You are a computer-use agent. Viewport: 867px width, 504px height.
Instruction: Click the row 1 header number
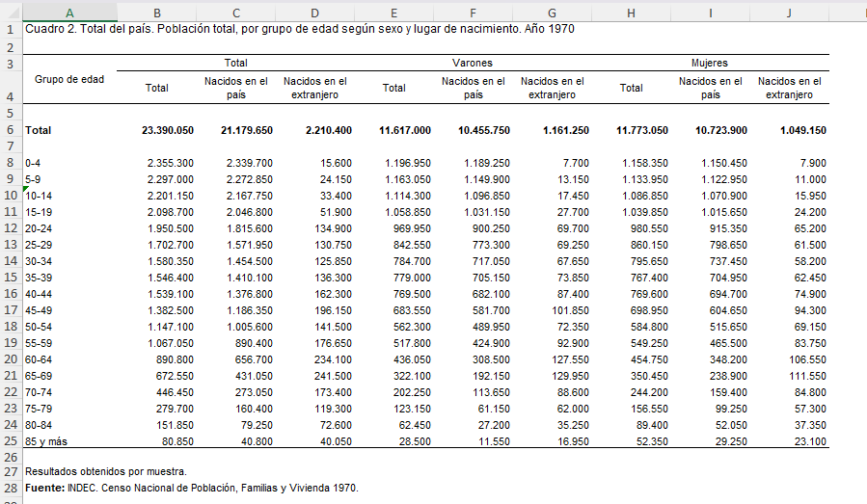coord(10,29)
